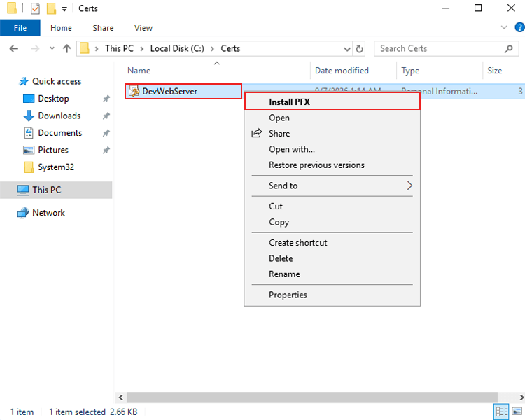This screenshot has height=420, width=525.
Task: Open Documents in the sidebar
Action: 60,132
